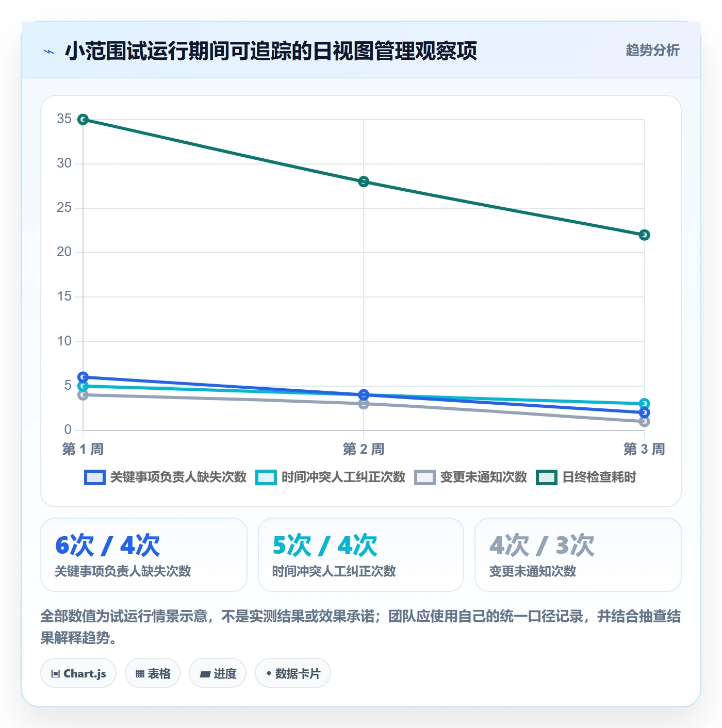Click the gray 未通知次数 point at 第 2 周
The height and width of the screenshot is (728, 722).
364,404
